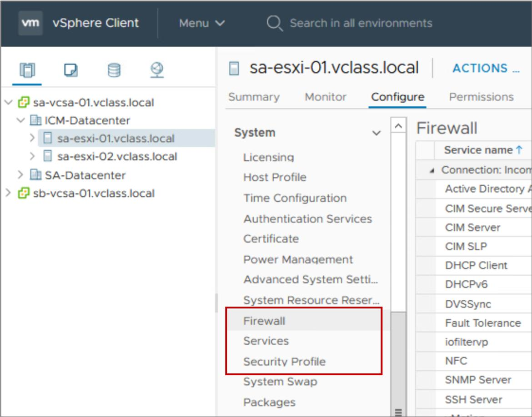The image size is (532, 417).
Task: Open the Menu dropdown
Action: [202, 23]
